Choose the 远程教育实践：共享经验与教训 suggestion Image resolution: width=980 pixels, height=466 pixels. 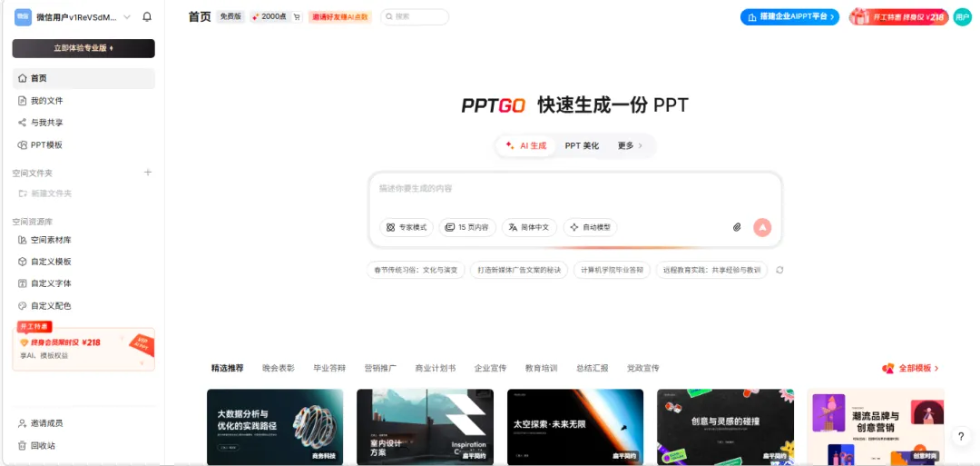711,270
